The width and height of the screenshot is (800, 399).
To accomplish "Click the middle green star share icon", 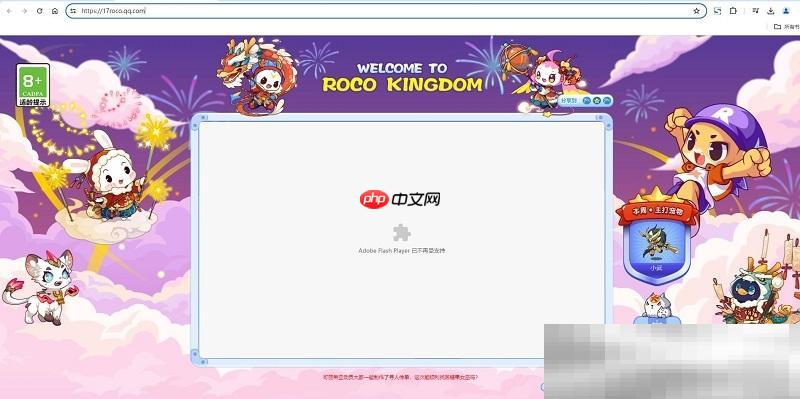I will click(x=596, y=101).
